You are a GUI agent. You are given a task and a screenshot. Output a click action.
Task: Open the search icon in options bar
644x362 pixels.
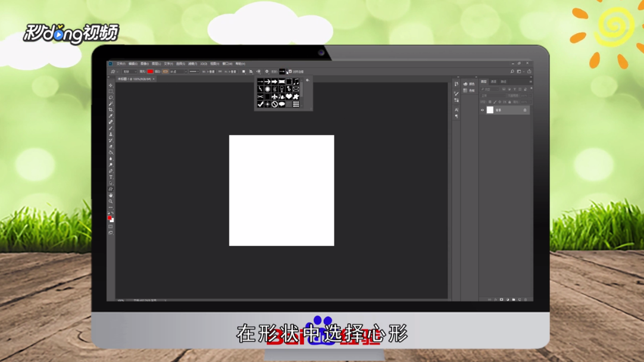512,71
